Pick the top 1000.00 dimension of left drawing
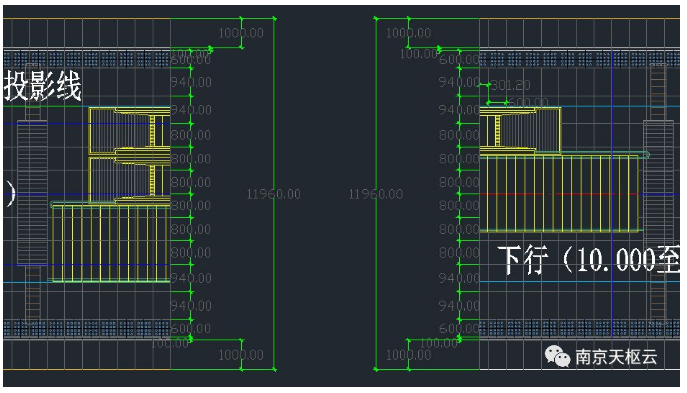The width and height of the screenshot is (687, 393). click(x=241, y=33)
